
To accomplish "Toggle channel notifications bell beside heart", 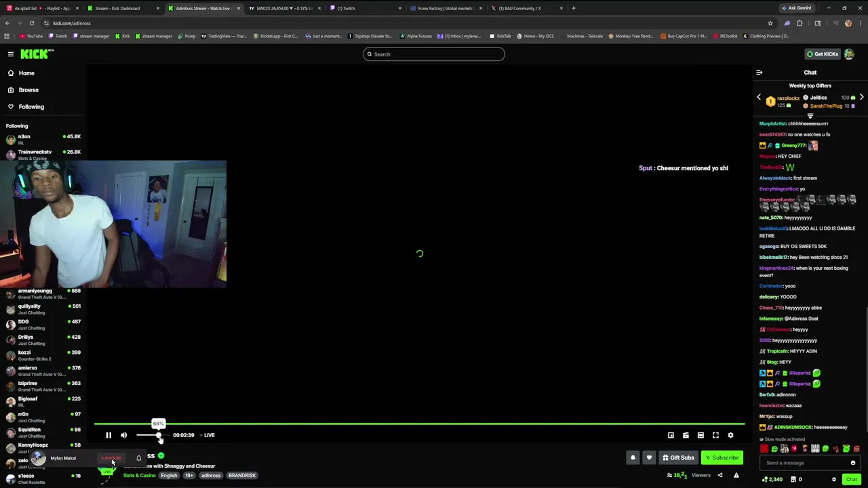I will coord(633,457).
